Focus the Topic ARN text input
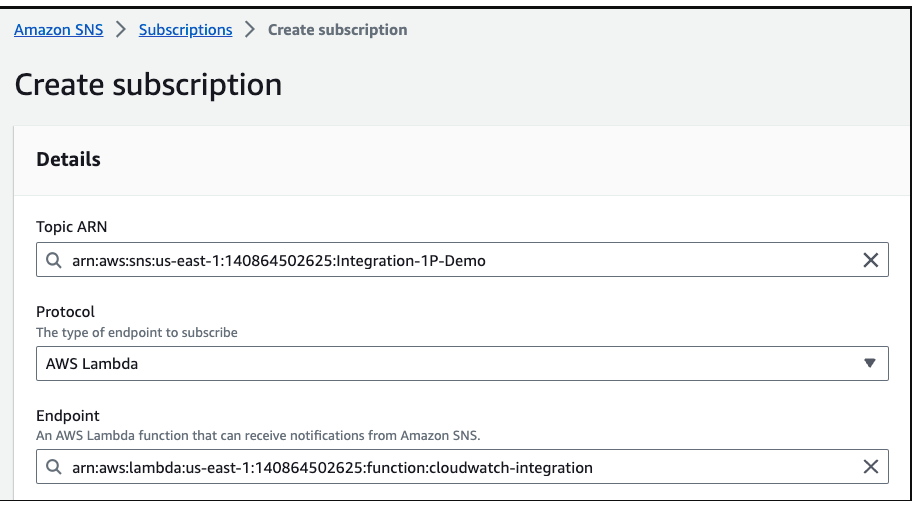Viewport: 916px width, 510px height. [450, 261]
